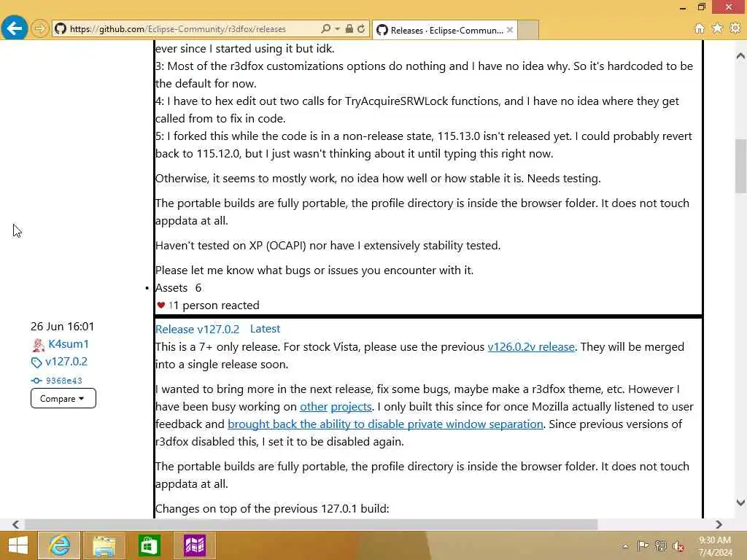Open the v126.0.2v release link

(531, 346)
